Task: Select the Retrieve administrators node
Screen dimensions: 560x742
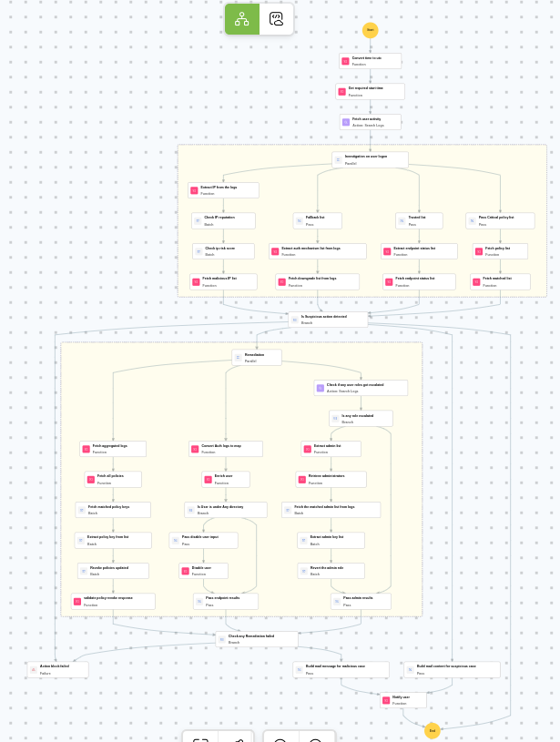Action: coord(331,480)
